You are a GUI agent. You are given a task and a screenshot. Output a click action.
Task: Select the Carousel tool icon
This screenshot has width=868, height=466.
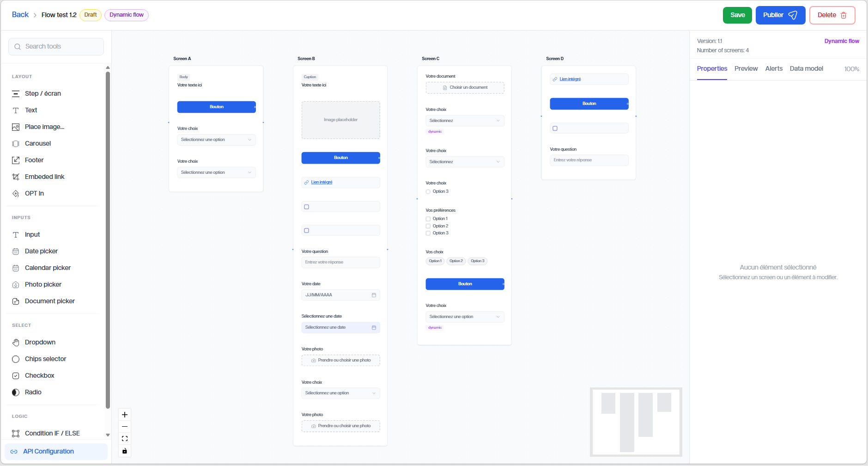16,144
